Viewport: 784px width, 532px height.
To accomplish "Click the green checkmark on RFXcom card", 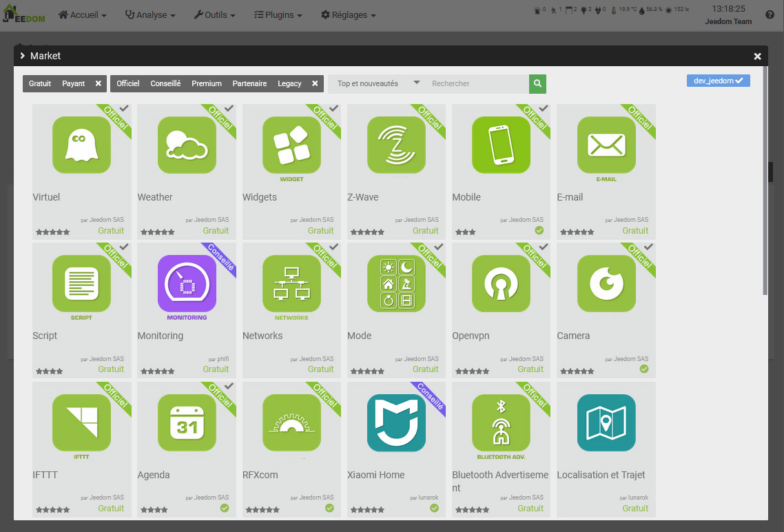I will [x=329, y=508].
